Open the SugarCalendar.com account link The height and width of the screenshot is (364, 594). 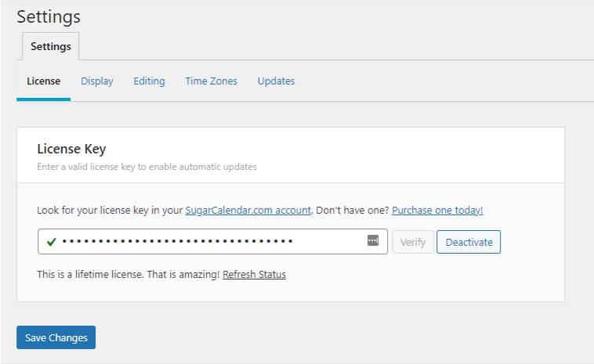click(248, 211)
